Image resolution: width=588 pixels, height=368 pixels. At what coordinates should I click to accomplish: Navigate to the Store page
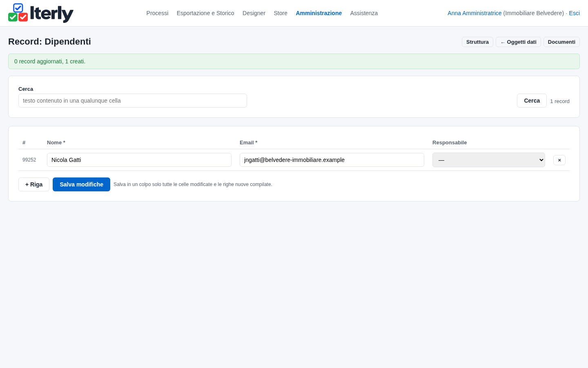(x=281, y=13)
